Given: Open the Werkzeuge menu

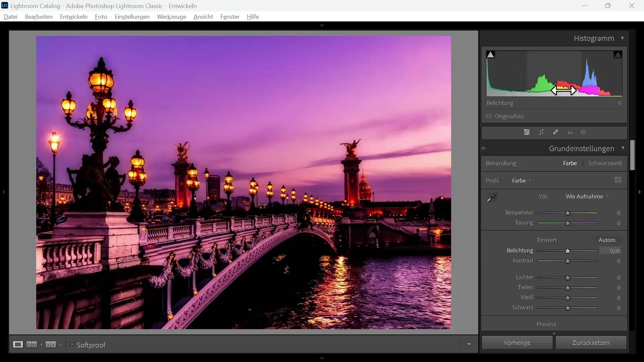Looking at the screenshot, I should (171, 17).
